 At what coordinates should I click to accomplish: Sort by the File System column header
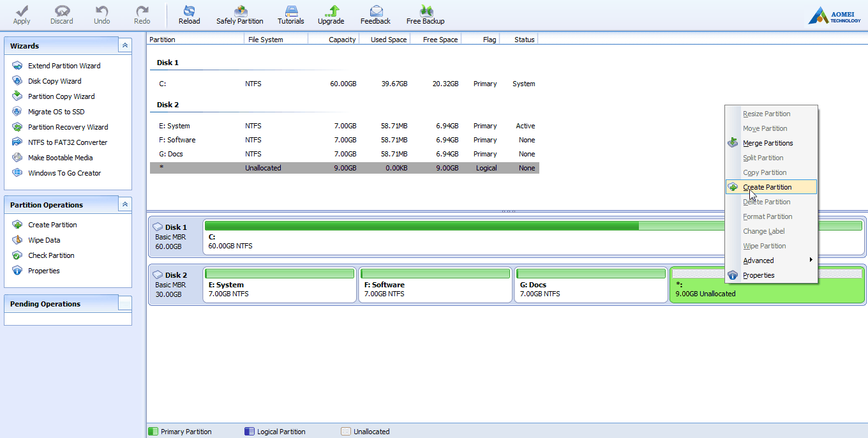click(x=276, y=39)
